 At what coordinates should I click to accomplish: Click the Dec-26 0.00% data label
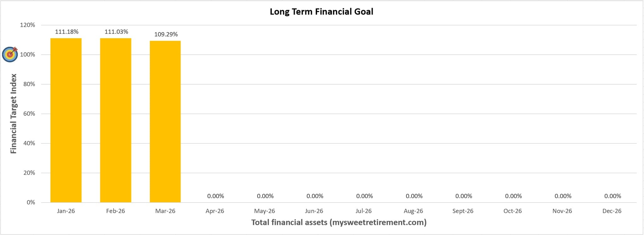click(613, 196)
